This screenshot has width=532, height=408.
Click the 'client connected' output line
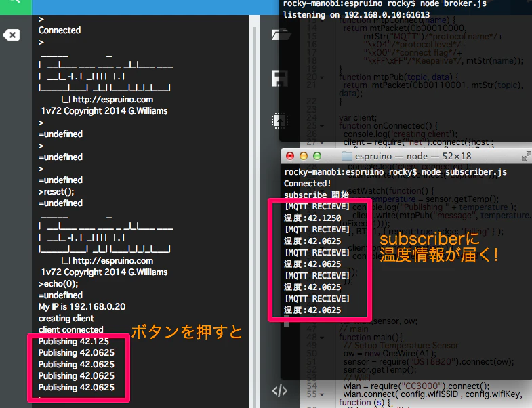tap(71, 330)
